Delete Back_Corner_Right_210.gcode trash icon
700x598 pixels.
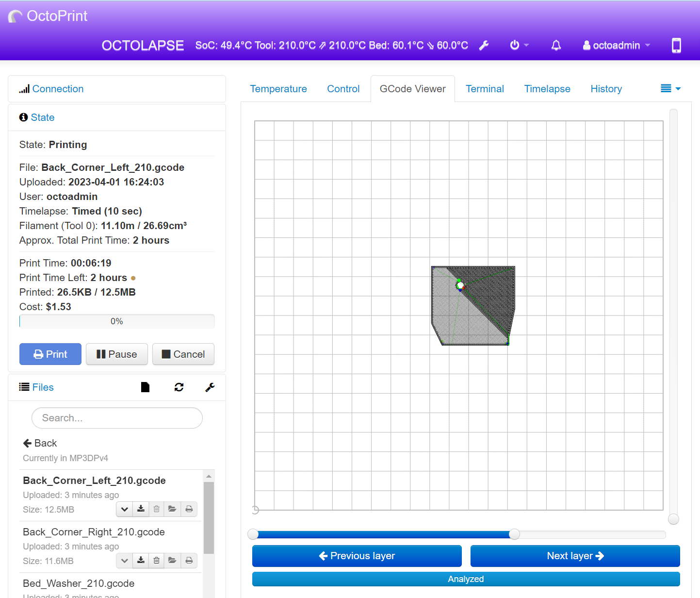click(x=156, y=561)
